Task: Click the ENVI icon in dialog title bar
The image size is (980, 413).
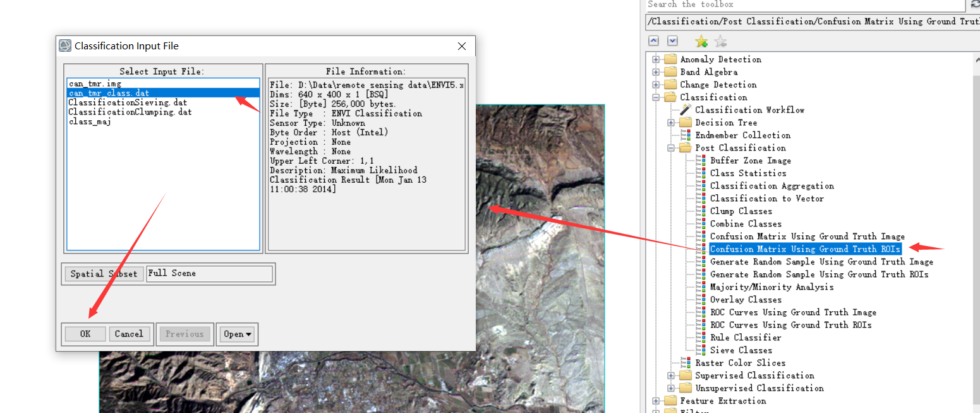Action: (65, 46)
